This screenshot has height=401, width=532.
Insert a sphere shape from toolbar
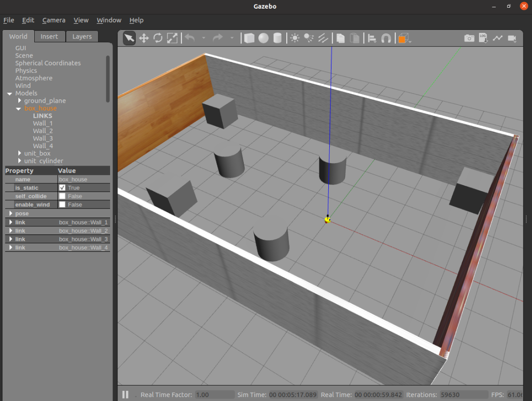pyautogui.click(x=263, y=38)
